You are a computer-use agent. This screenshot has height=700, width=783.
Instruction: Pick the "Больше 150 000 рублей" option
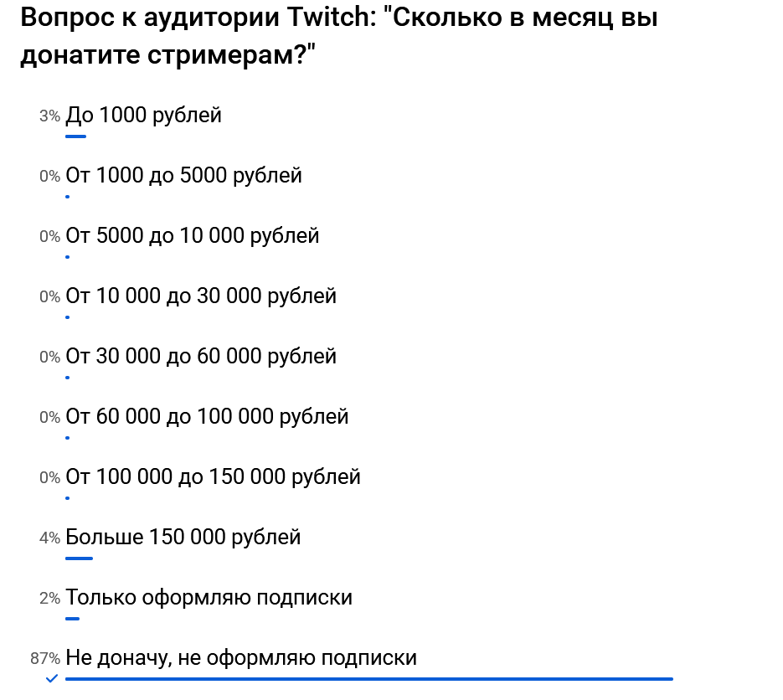pos(183,538)
